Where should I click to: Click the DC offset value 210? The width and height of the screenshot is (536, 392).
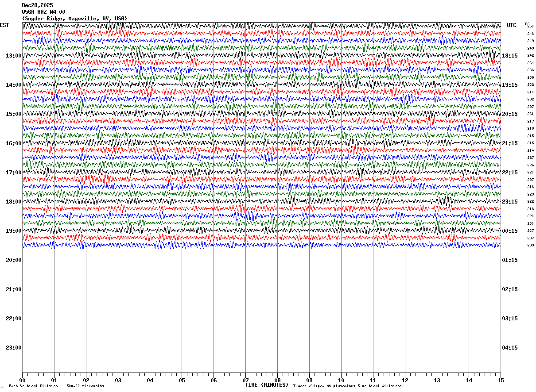pos(530,92)
